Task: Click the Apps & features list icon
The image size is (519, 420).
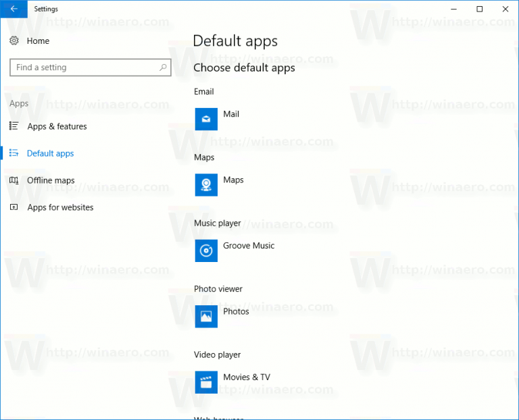Action: click(14, 126)
